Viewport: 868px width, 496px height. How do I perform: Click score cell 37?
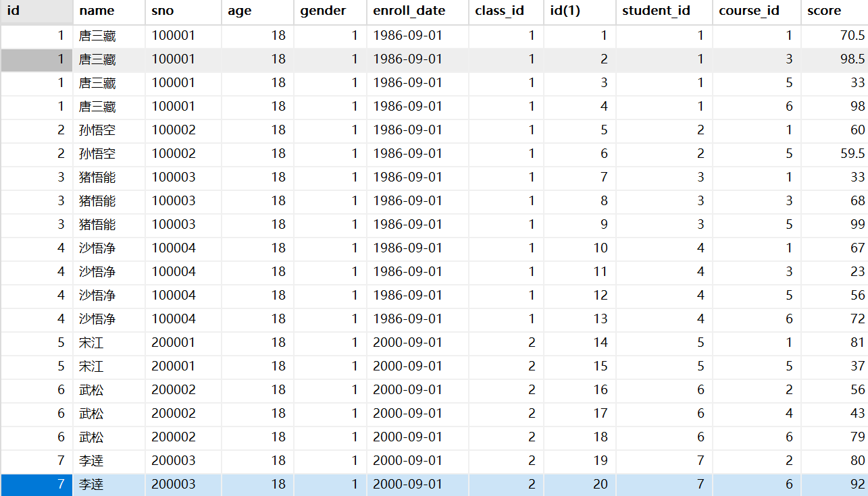[x=834, y=366]
